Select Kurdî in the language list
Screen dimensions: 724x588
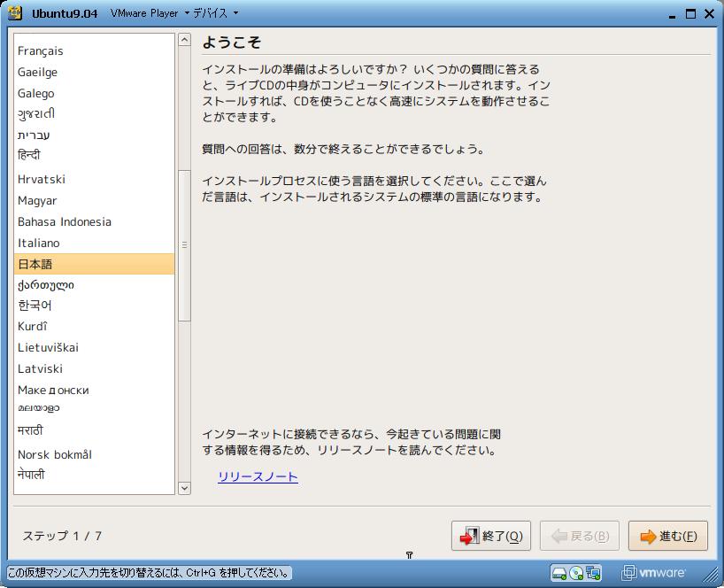[x=94, y=326]
